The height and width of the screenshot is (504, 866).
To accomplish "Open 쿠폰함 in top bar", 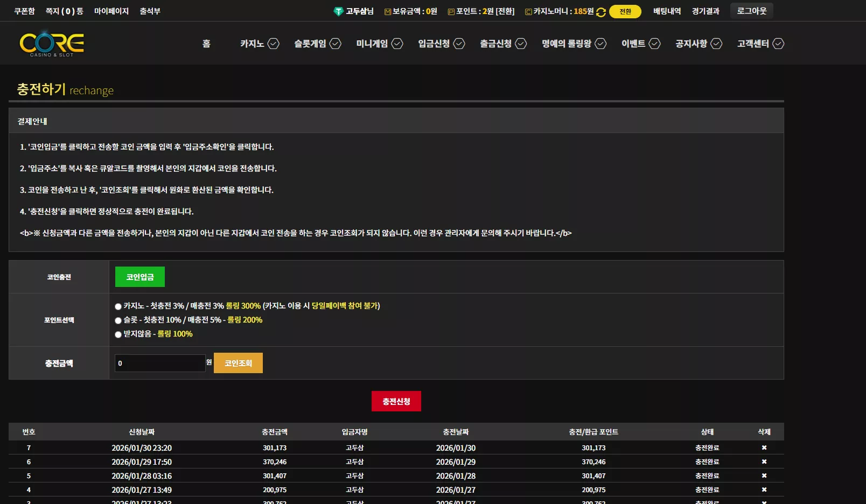I will (x=24, y=11).
